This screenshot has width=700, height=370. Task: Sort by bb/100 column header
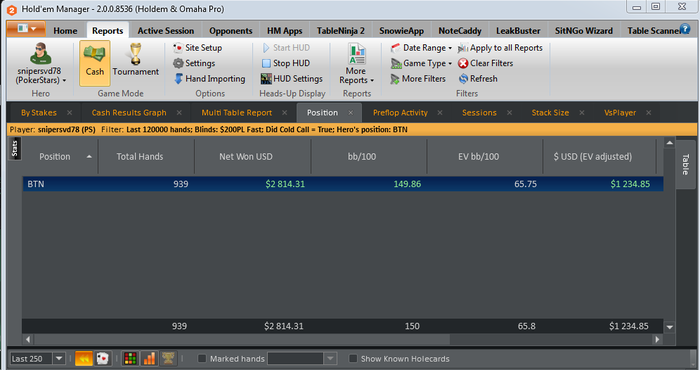(x=369, y=157)
